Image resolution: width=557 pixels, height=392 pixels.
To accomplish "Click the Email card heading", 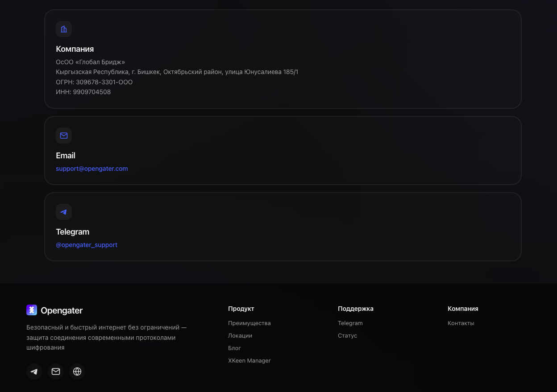I will tap(66, 156).
